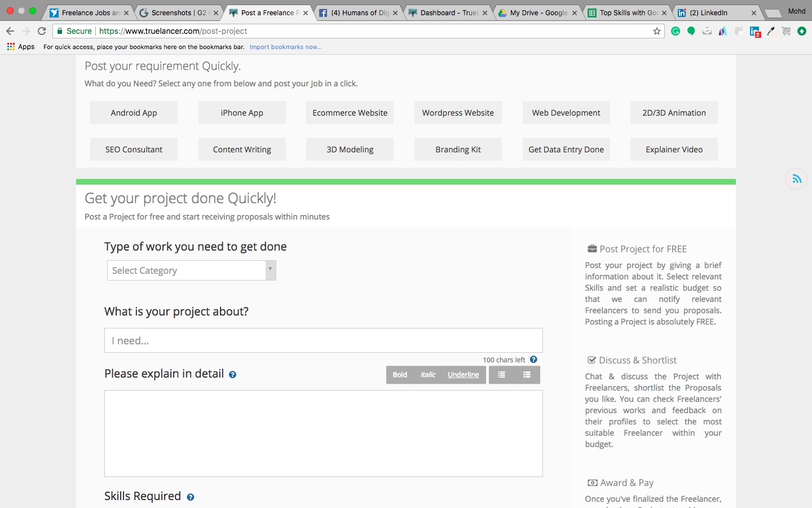The width and height of the screenshot is (812, 508).
Task: Click the LinkedIn extension icon with badge
Action: click(x=755, y=32)
